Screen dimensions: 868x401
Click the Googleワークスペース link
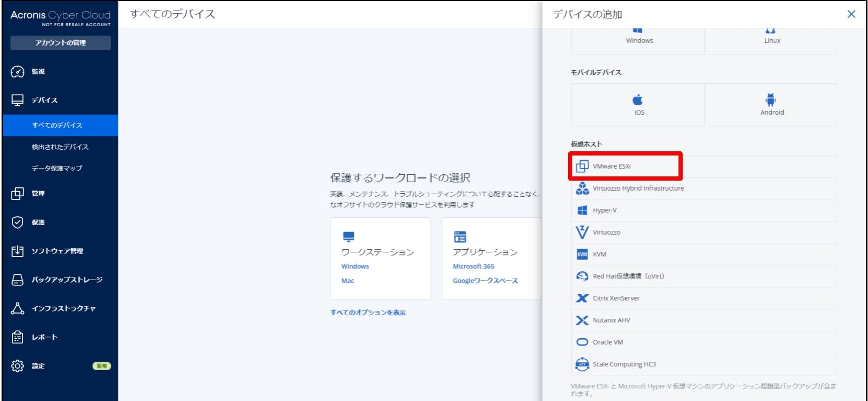485,281
